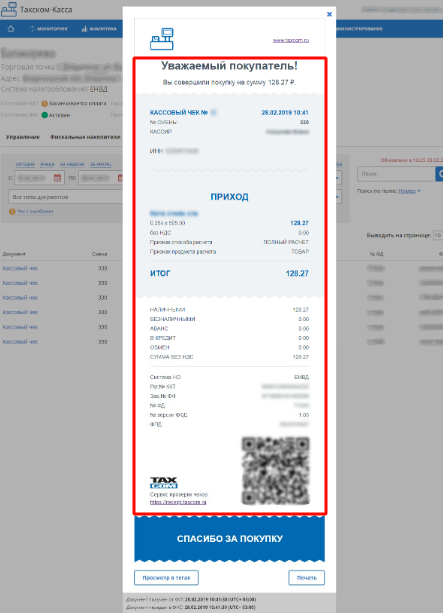Expand the Все типы документов dropdown

[66, 197]
